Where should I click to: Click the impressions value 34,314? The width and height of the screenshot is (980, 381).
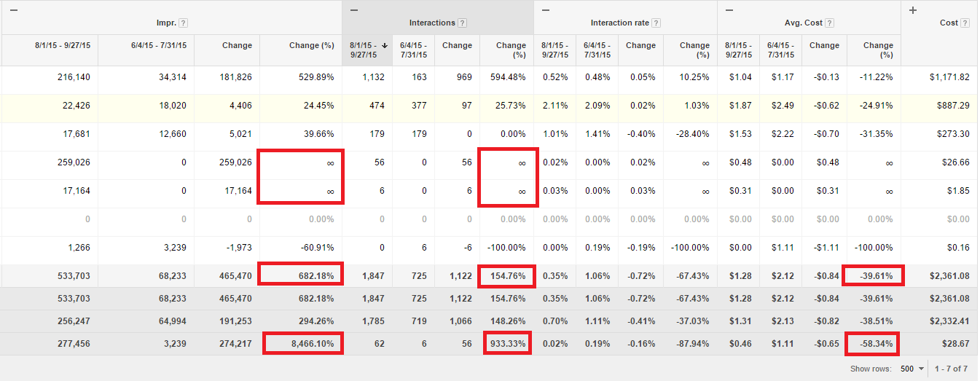172,77
